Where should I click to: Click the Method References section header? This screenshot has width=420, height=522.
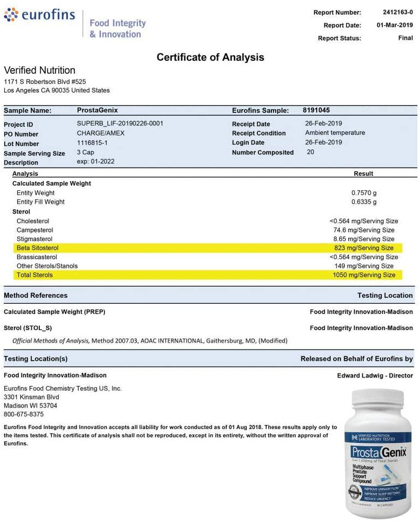(x=36, y=295)
